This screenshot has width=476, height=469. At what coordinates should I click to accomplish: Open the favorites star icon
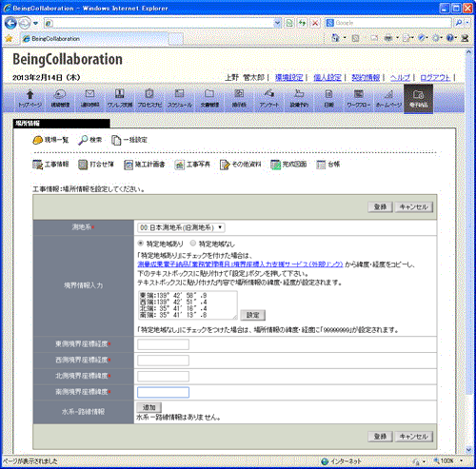pyautogui.click(x=9, y=39)
